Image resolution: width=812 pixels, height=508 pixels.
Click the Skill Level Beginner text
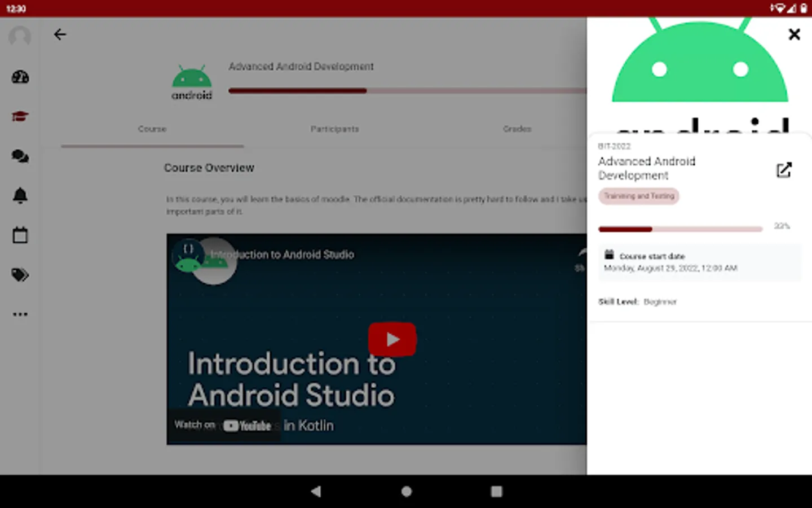637,302
